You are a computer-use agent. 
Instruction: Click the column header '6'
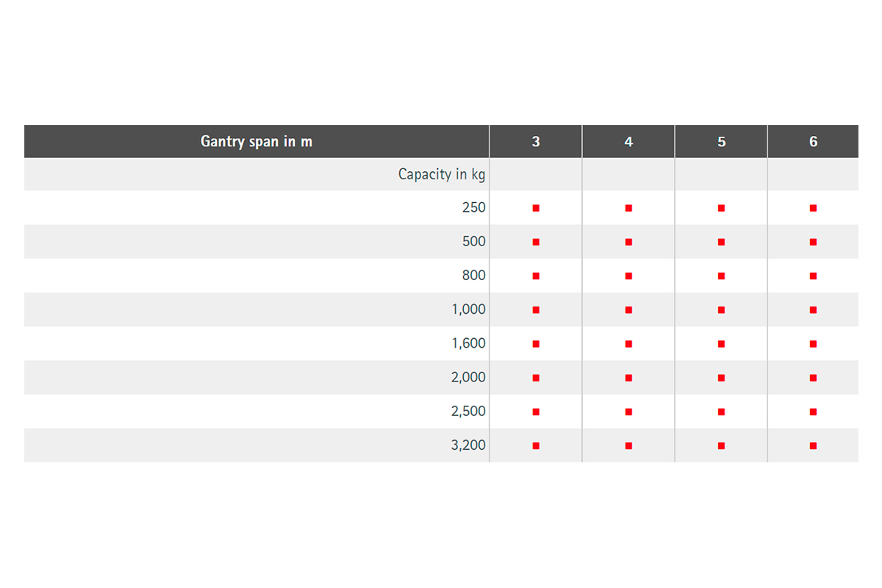coord(813,142)
